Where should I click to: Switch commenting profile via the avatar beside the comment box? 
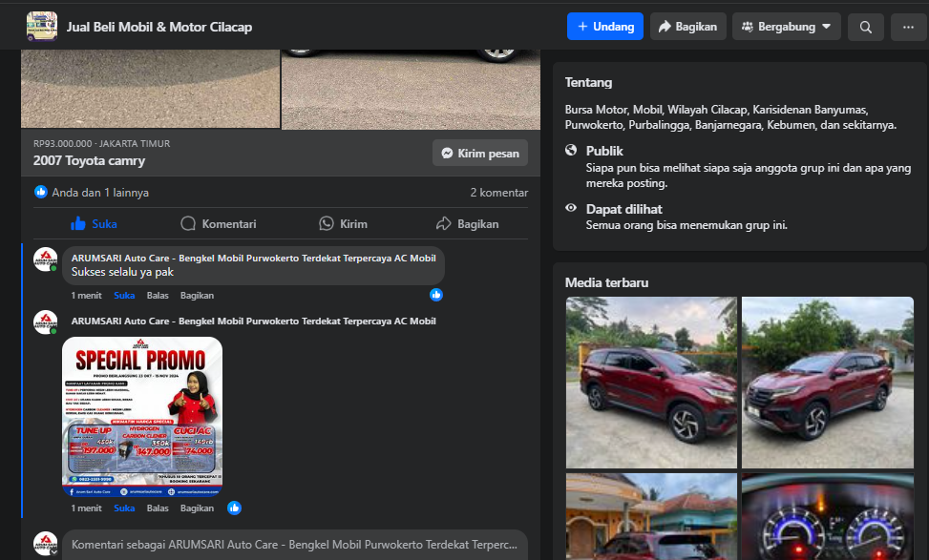46,544
